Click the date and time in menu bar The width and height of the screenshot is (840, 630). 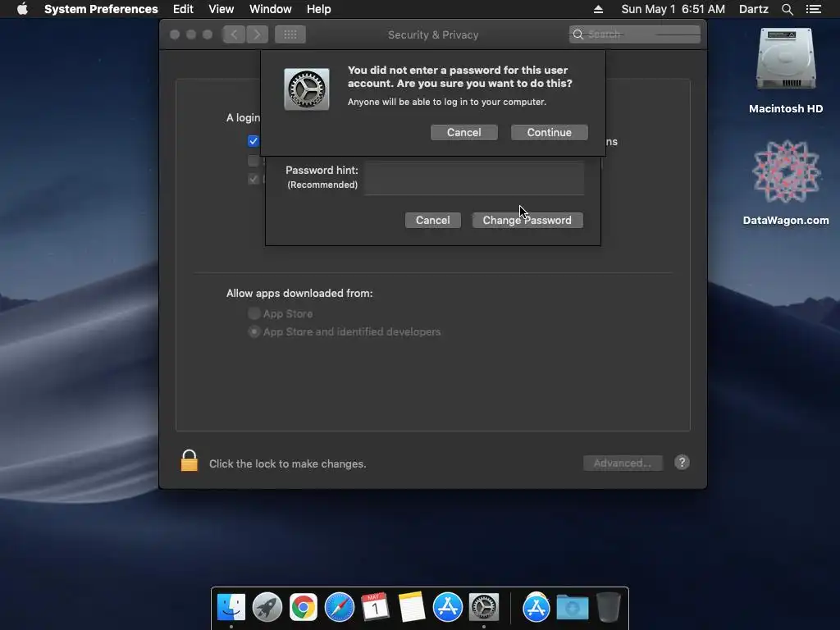point(673,9)
